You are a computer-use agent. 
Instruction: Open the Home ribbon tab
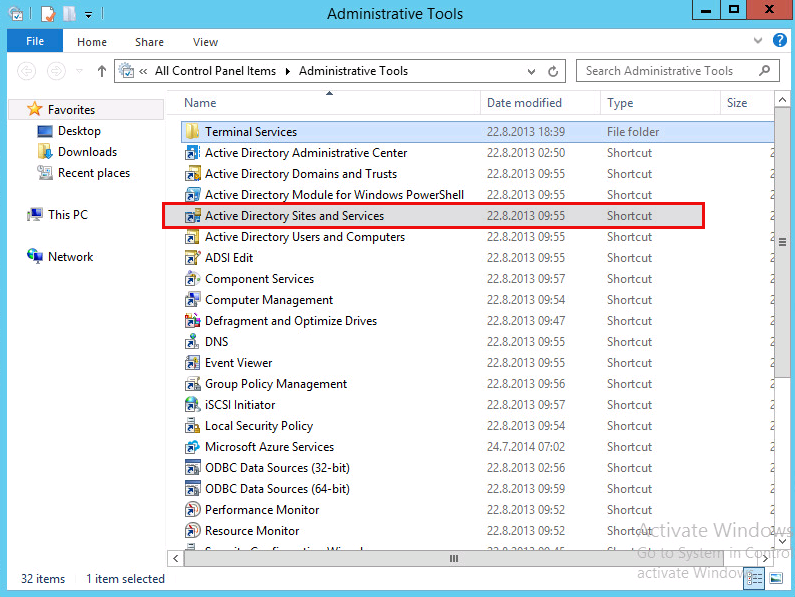point(92,42)
